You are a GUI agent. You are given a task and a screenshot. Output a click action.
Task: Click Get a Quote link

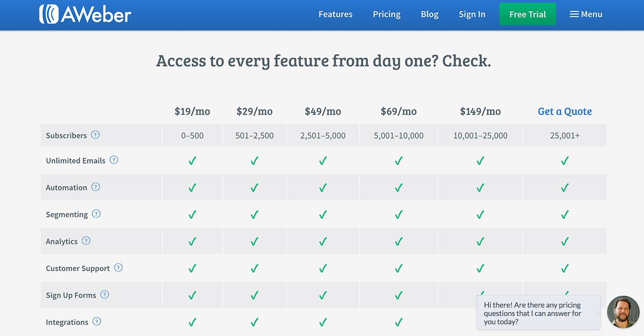tap(565, 112)
